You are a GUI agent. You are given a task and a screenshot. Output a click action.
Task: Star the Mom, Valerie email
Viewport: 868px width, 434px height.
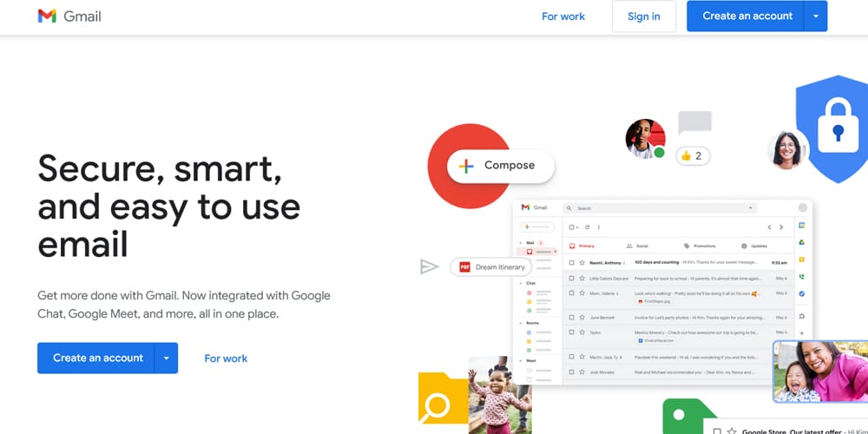pos(582,293)
